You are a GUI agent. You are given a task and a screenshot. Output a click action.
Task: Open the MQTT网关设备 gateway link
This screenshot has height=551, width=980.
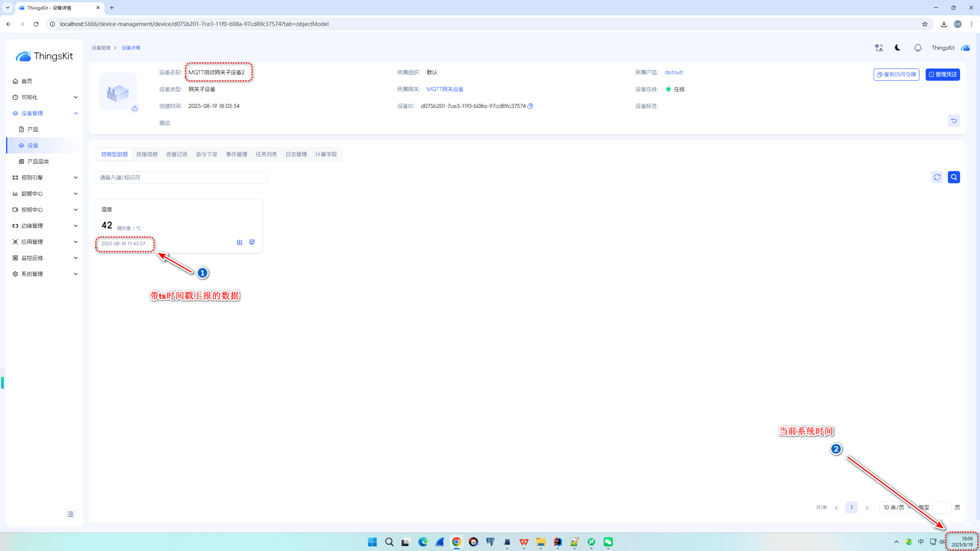coord(445,89)
